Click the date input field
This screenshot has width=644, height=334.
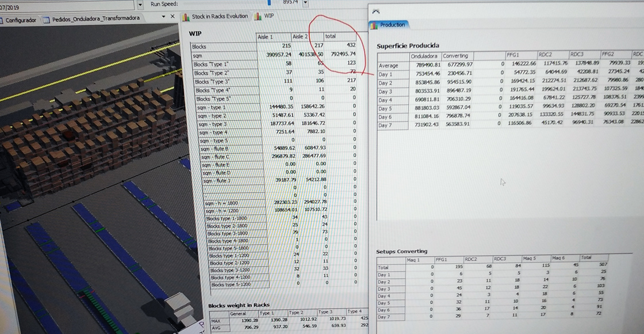pos(69,5)
